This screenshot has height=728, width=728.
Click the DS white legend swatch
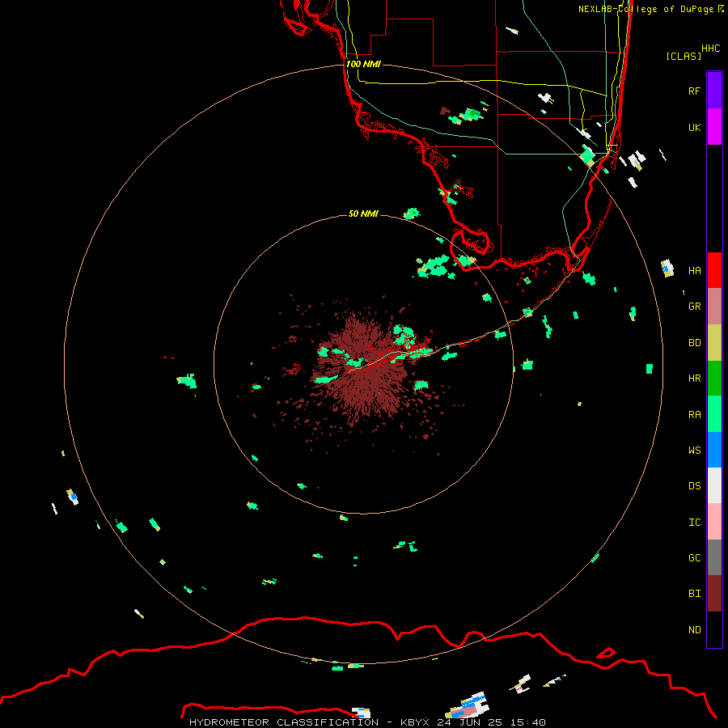(x=714, y=485)
